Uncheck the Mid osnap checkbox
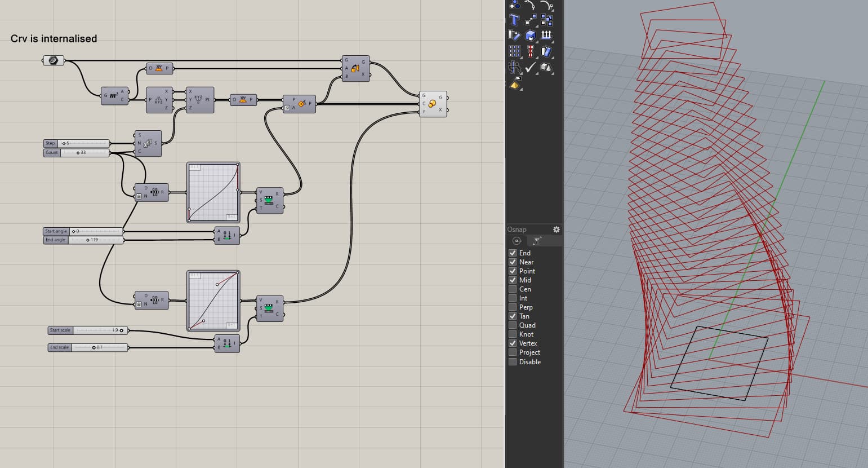This screenshot has height=468, width=868. pos(513,280)
